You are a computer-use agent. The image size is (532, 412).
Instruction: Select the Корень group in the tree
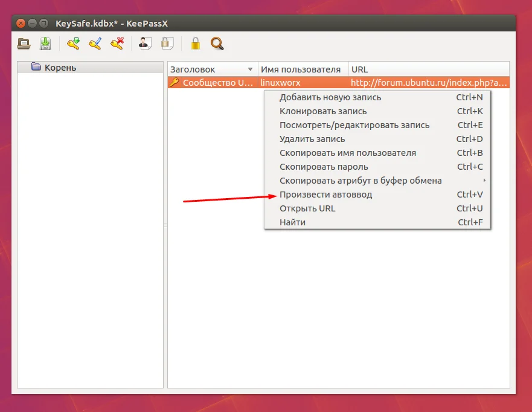point(60,68)
